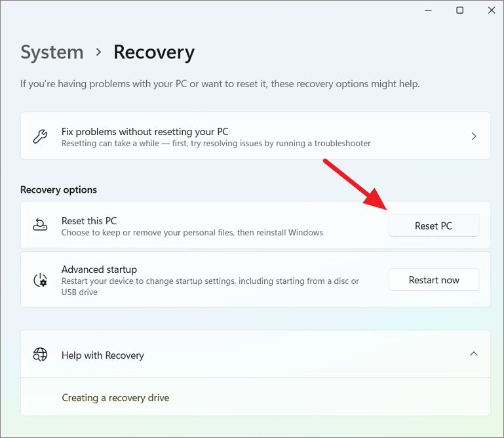The height and width of the screenshot is (438, 504).
Task: Open Creating a recovery drive link
Action: click(115, 398)
